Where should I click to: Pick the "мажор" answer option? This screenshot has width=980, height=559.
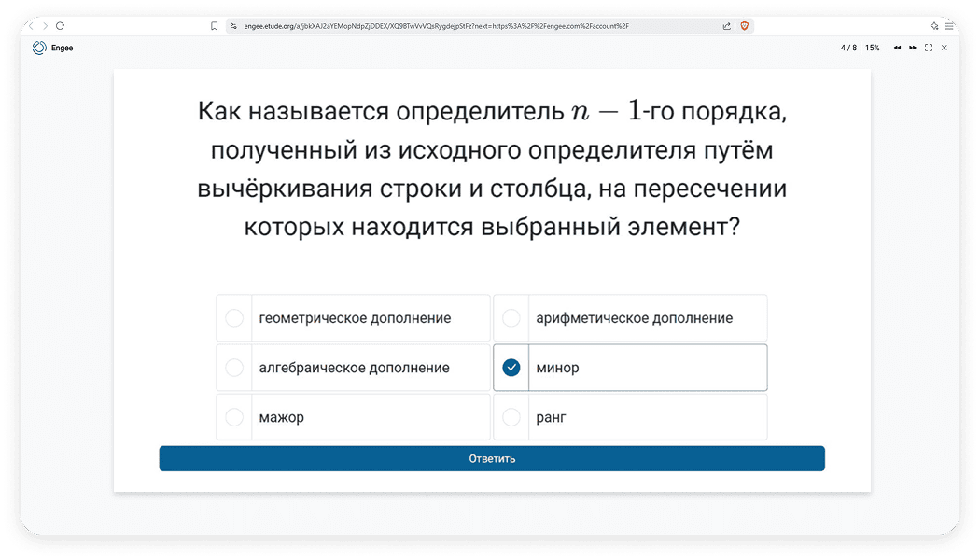point(353,417)
